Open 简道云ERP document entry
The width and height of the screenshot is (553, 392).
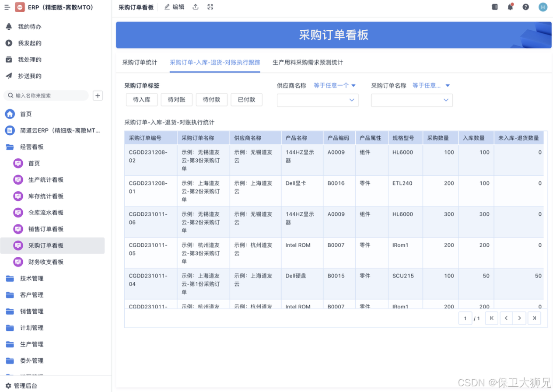pyautogui.click(x=52, y=130)
